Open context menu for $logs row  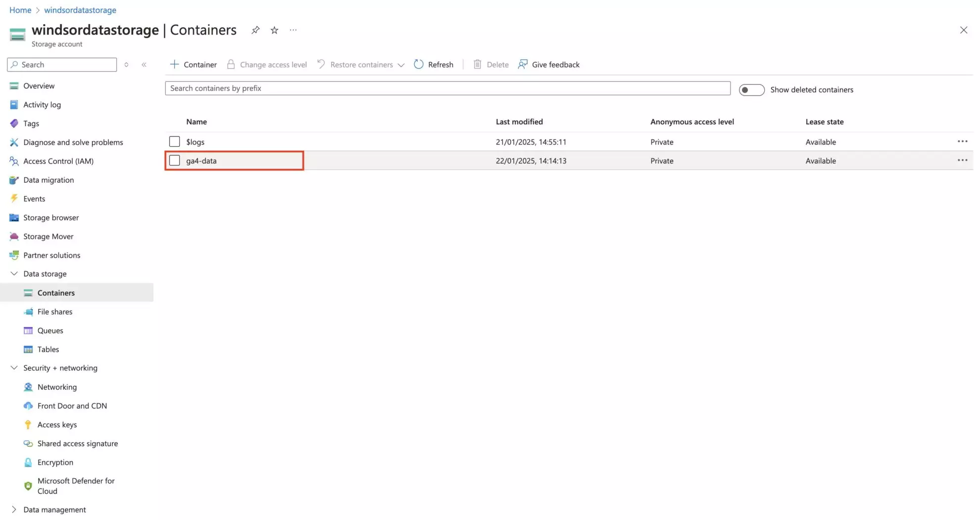[962, 142]
